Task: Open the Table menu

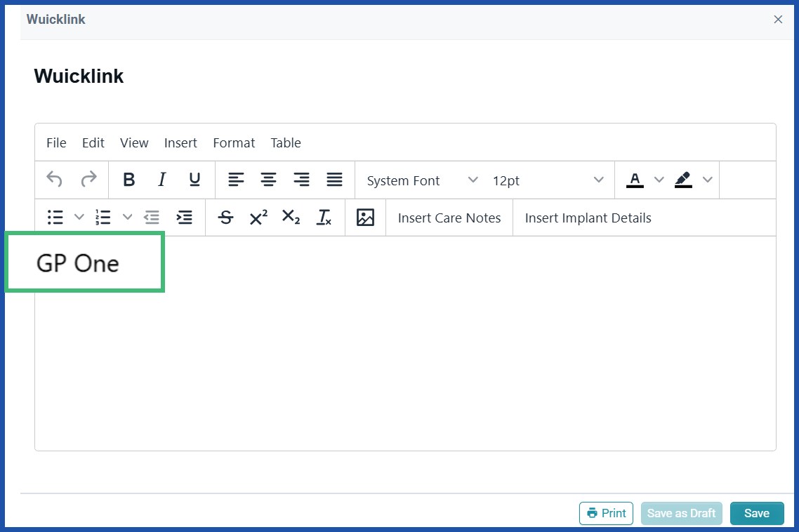Action: (286, 142)
